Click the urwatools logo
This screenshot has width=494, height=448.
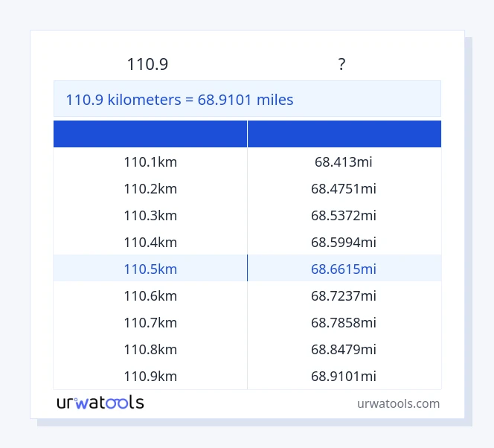[100, 403]
